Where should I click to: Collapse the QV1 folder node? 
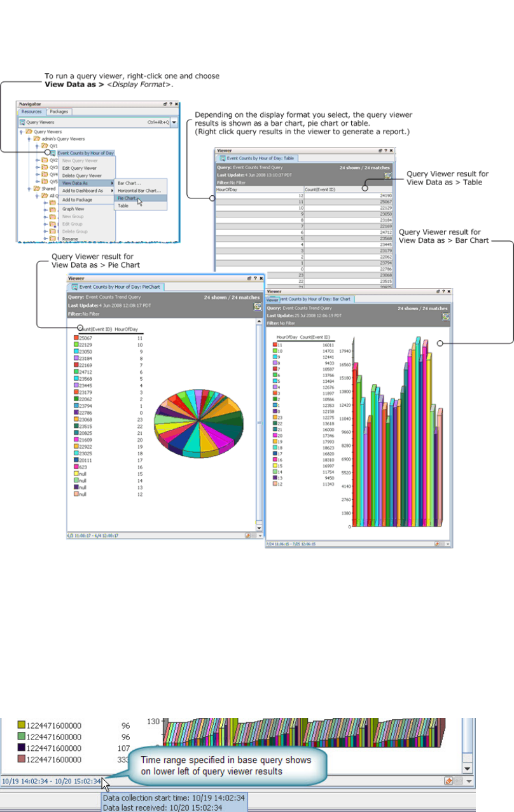coord(38,146)
